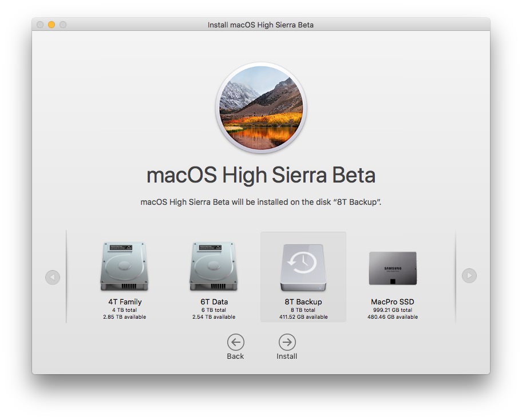Click "480.46 GB available" text
This screenshot has height=420, width=522.
click(x=393, y=317)
